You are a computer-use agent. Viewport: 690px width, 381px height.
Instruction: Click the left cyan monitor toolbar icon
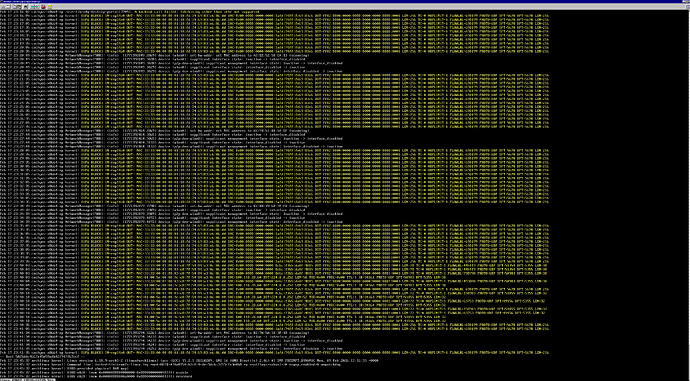[32, 7]
